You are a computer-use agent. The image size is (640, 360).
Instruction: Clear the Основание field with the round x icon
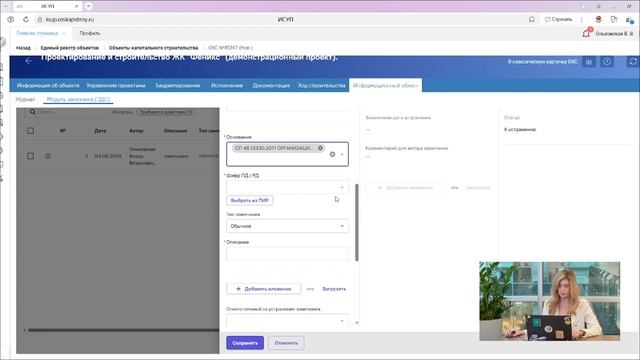pos(332,154)
